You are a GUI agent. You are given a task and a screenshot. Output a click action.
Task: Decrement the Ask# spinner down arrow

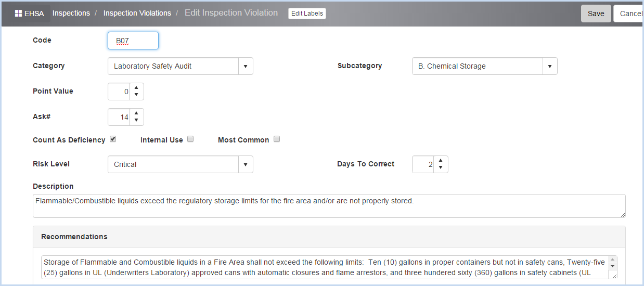pyautogui.click(x=136, y=121)
